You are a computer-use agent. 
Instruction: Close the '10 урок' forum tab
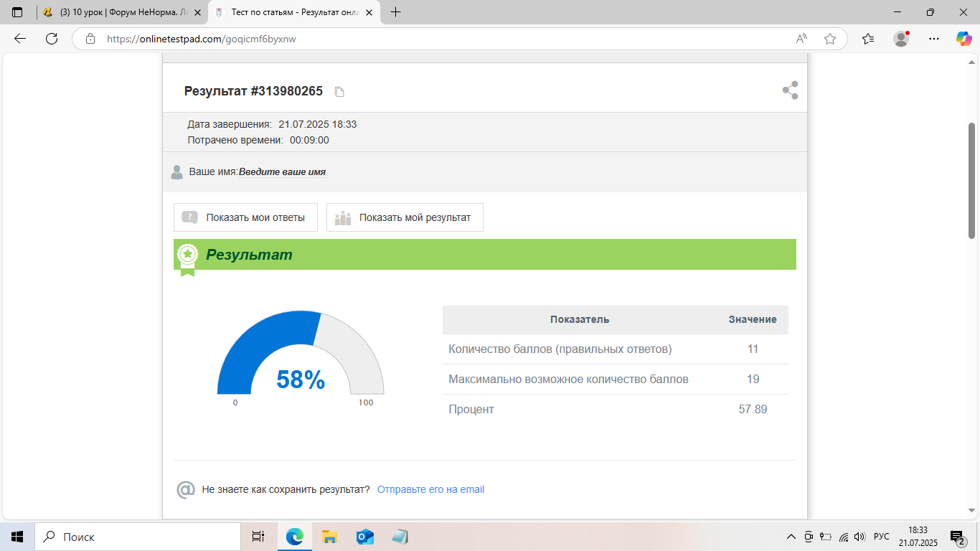coord(197,12)
